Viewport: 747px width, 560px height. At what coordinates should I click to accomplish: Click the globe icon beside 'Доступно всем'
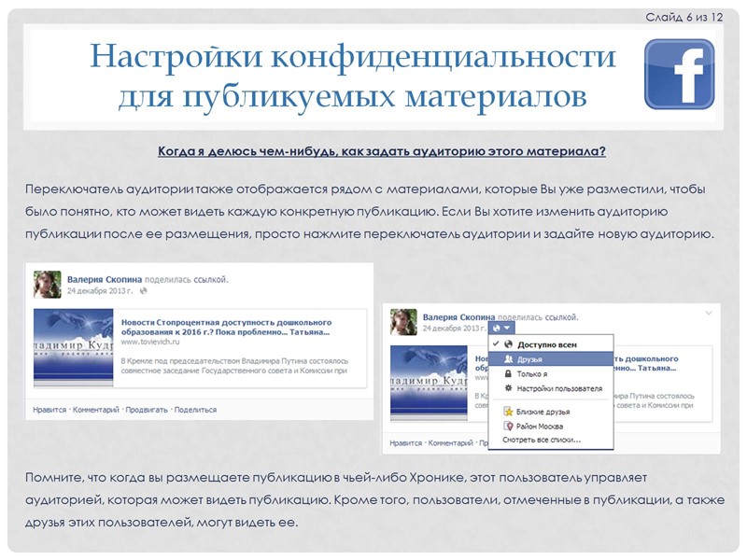click(508, 344)
